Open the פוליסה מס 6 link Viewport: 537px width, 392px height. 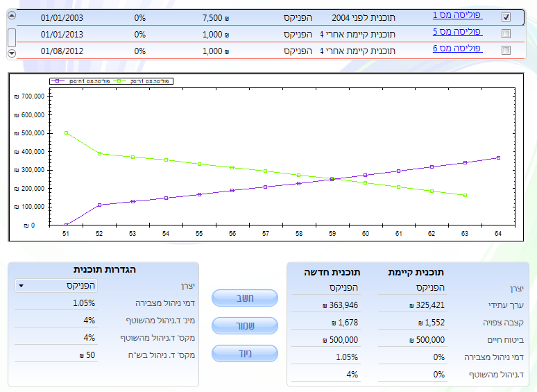(x=457, y=49)
